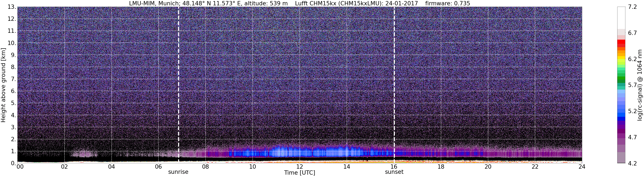The width and height of the screenshot is (644, 177).
Task: Click the y-axis tick label 11.
Action: pos(12,31)
